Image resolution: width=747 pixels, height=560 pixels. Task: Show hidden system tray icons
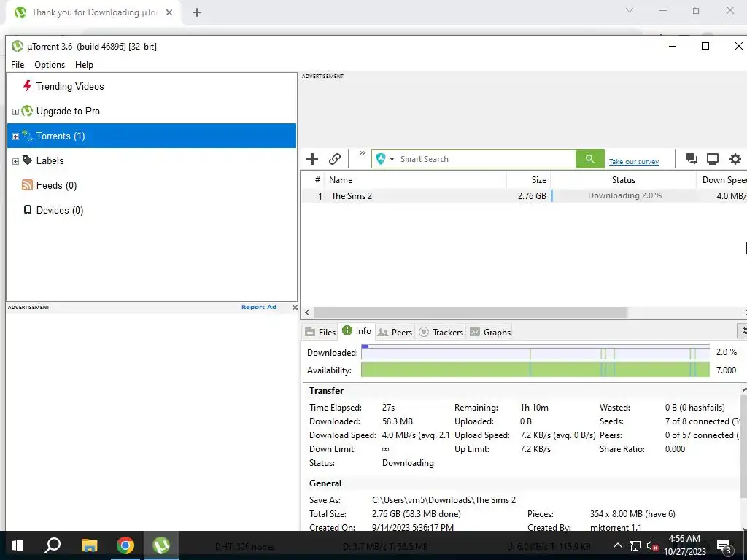coord(617,545)
